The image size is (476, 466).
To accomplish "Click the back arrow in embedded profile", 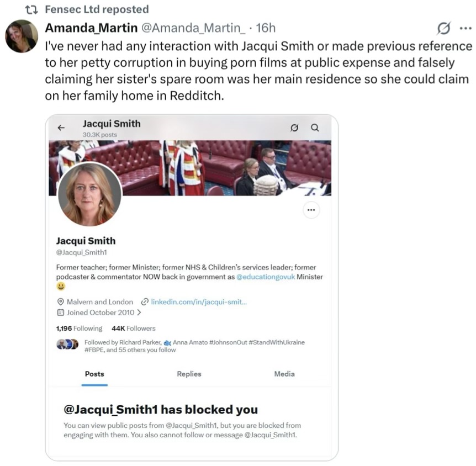I will (61, 128).
